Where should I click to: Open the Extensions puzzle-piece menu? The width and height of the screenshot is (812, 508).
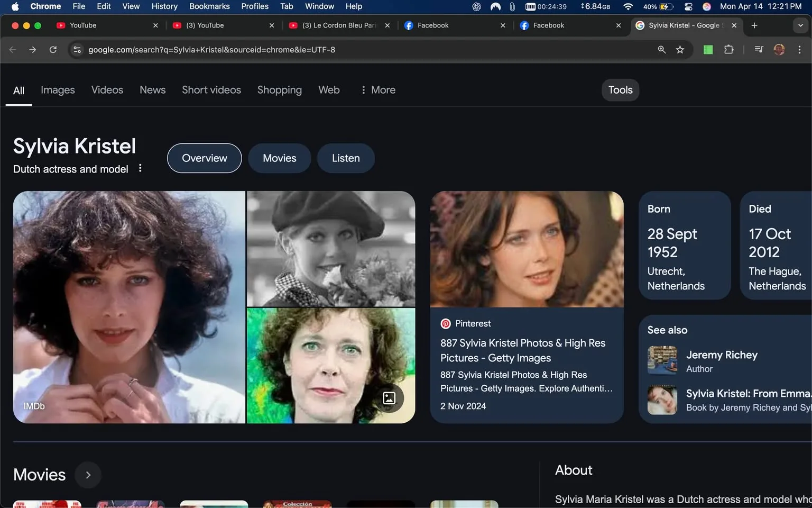coord(728,50)
